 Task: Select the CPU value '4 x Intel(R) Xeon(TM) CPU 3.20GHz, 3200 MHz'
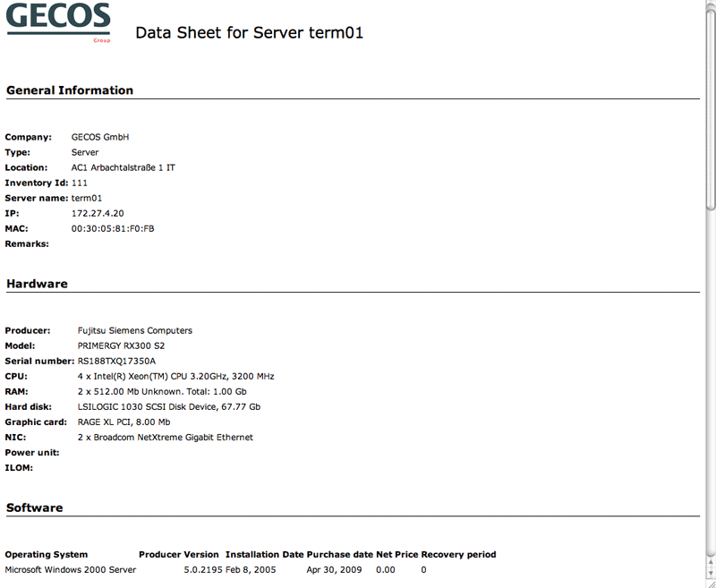click(x=176, y=377)
